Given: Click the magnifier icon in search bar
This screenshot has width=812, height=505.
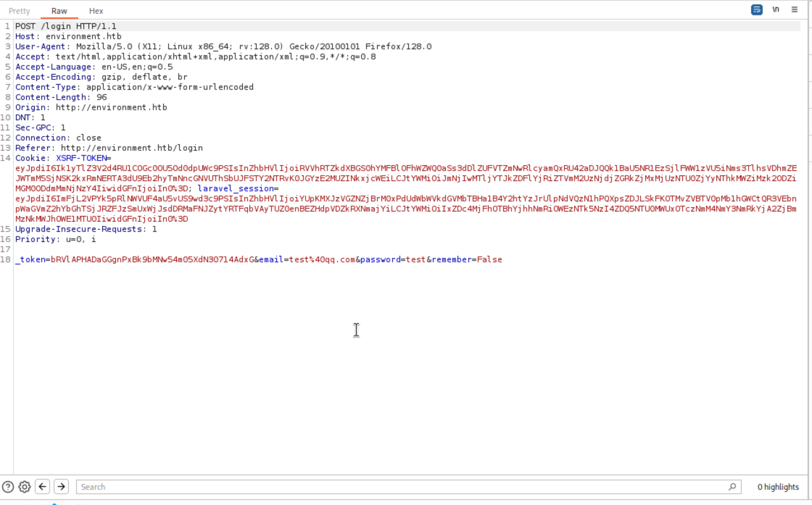Looking at the screenshot, I should (x=732, y=487).
